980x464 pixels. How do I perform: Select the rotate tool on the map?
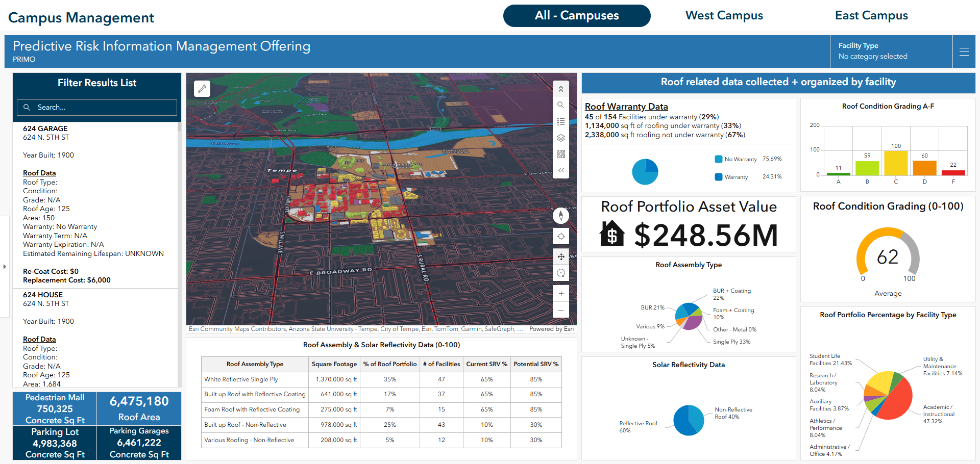click(560, 273)
